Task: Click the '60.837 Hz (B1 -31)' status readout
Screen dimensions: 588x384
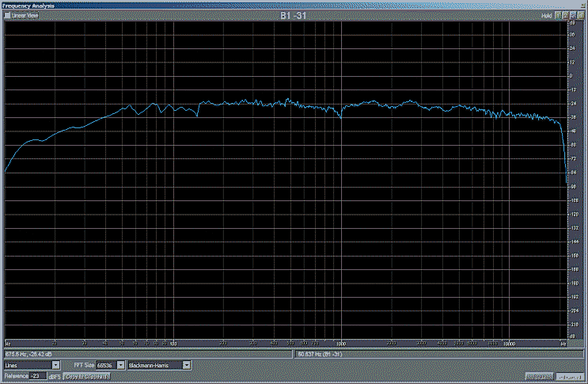Action: pos(438,354)
